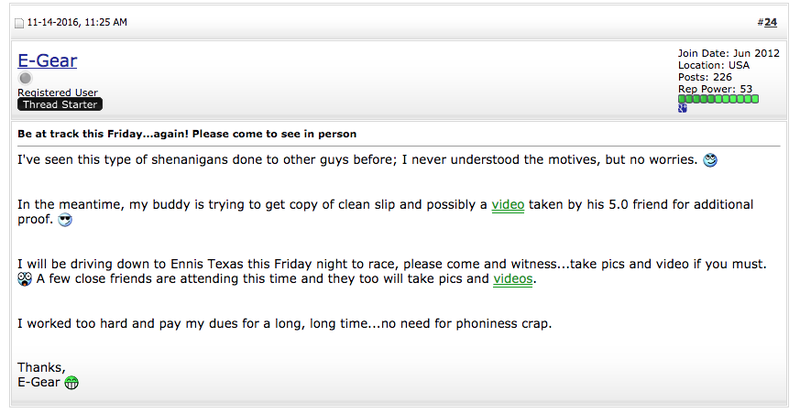Click the 'Posts: 226' count

pos(705,77)
